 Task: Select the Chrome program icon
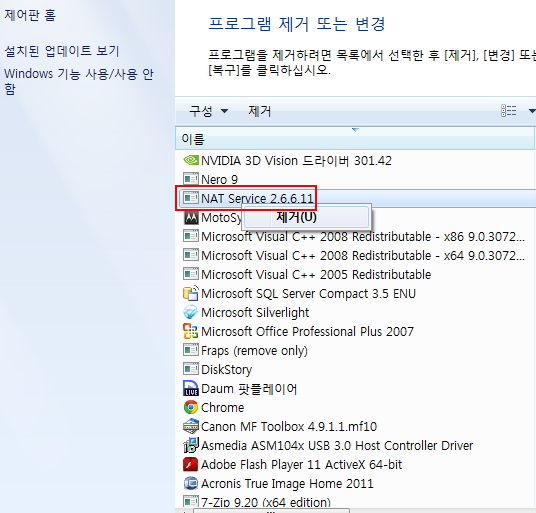(191, 407)
